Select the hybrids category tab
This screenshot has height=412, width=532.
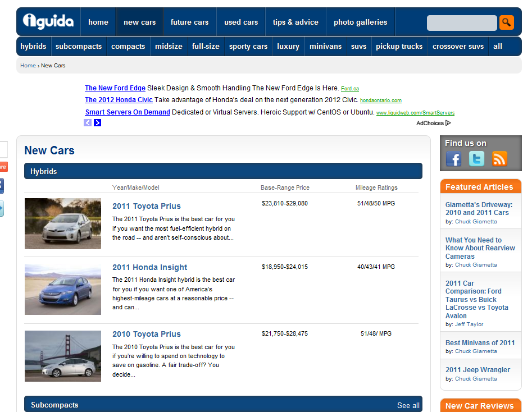(33, 47)
